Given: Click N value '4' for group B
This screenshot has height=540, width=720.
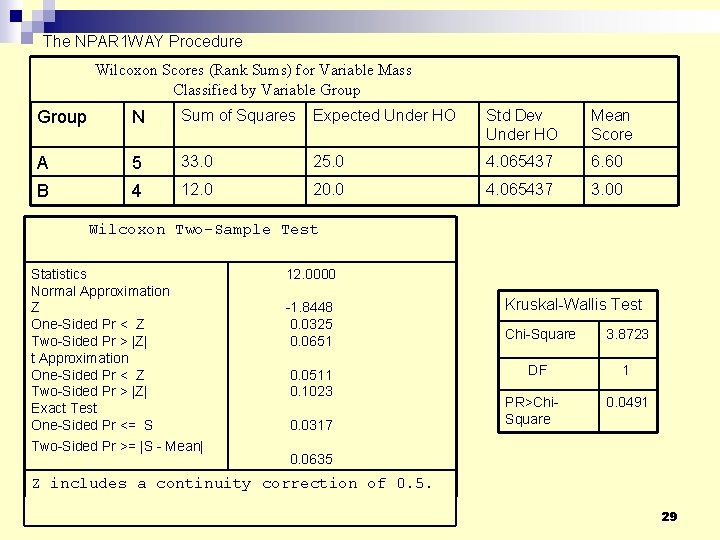Looking at the screenshot, I should [x=136, y=190].
